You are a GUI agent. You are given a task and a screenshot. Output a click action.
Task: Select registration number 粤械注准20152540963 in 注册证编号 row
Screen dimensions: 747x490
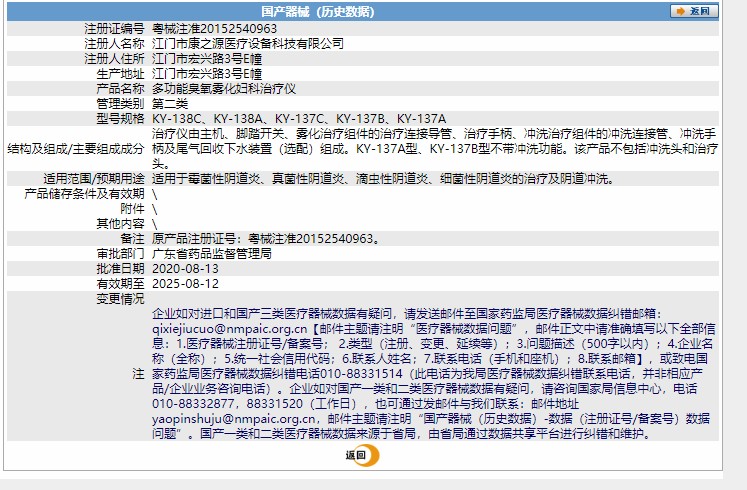pos(214,29)
